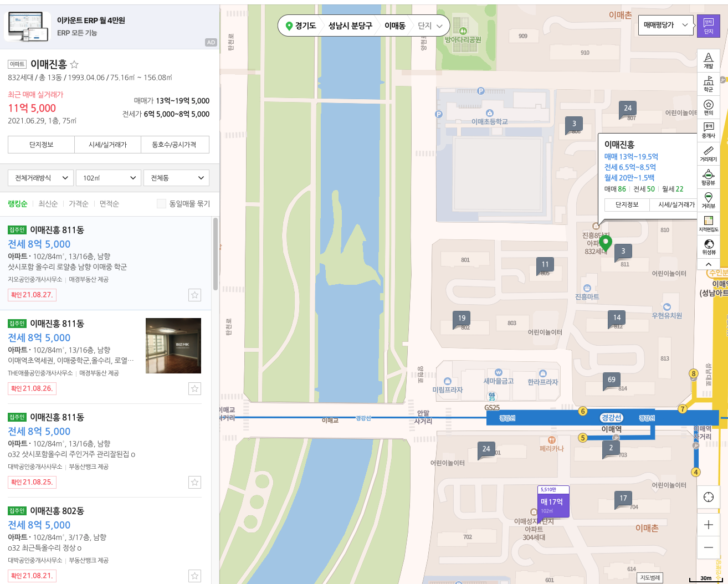Sort listings by 최신순
This screenshot has width=728, height=584.
click(48, 204)
